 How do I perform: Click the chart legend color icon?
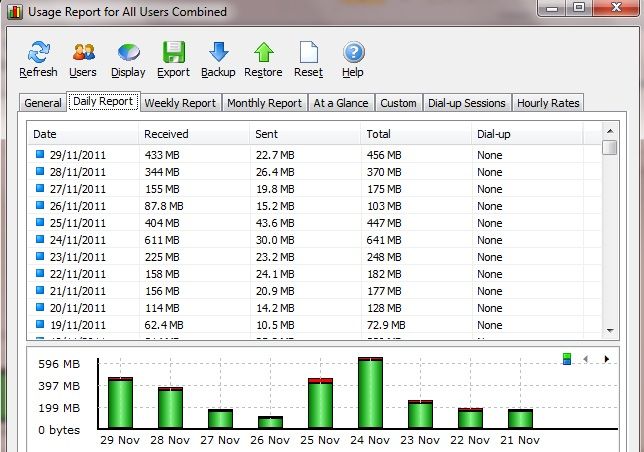567,359
